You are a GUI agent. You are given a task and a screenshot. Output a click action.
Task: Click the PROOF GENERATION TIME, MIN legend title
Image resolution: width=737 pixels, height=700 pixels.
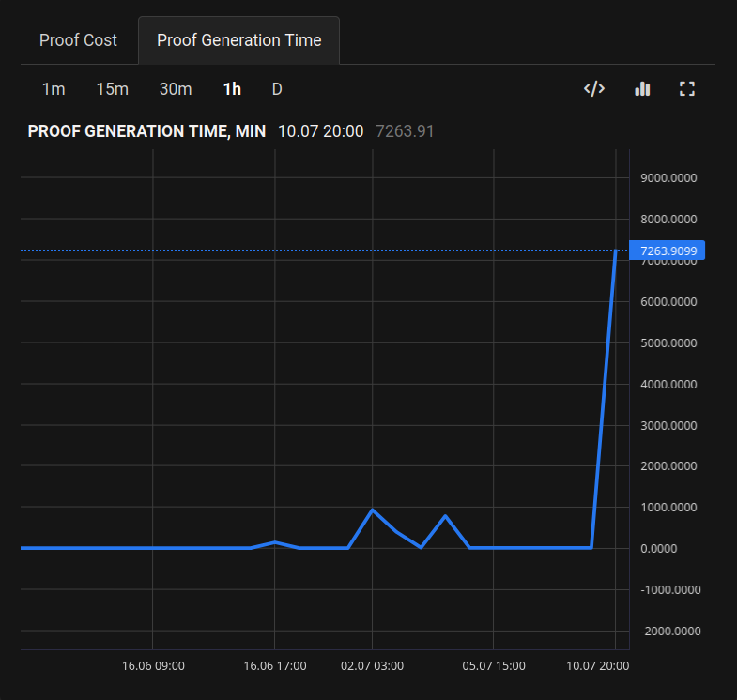pyautogui.click(x=146, y=131)
